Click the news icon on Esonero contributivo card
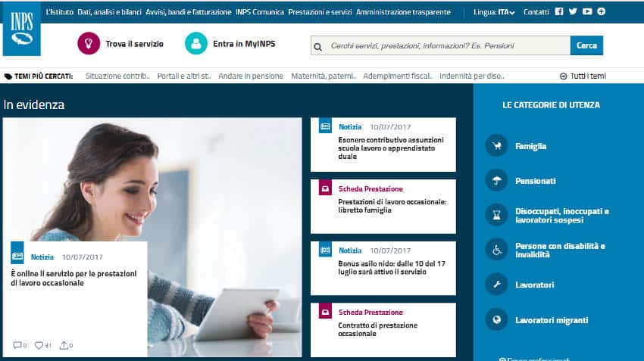 point(325,126)
